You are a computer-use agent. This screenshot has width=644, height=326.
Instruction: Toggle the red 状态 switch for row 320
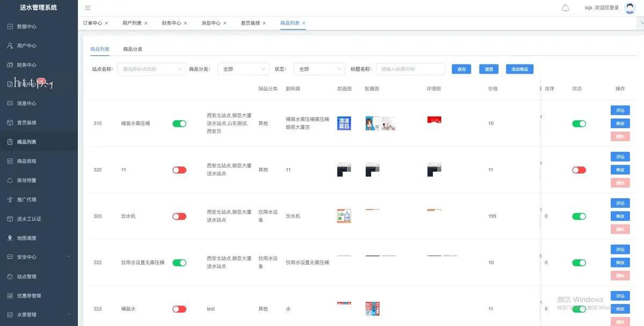579,170
